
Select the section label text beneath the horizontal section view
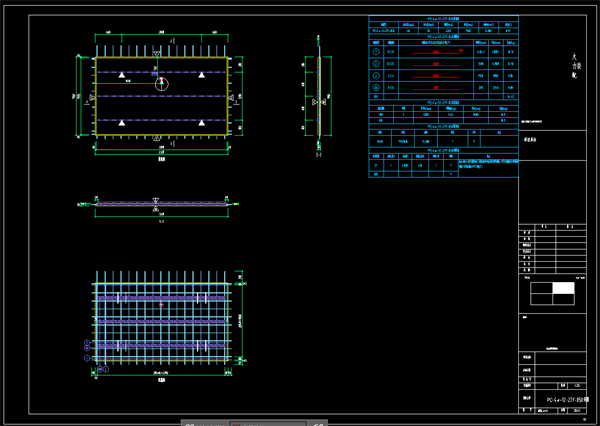[161, 221]
